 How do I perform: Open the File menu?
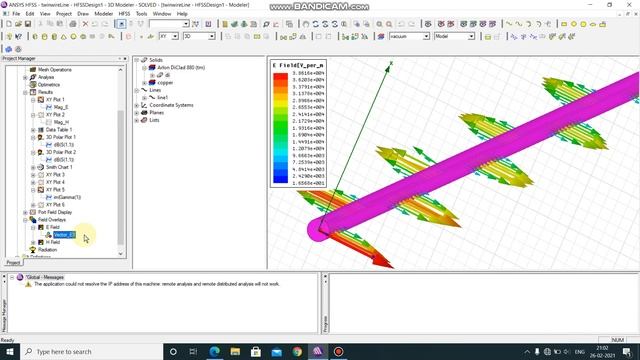pos(16,13)
